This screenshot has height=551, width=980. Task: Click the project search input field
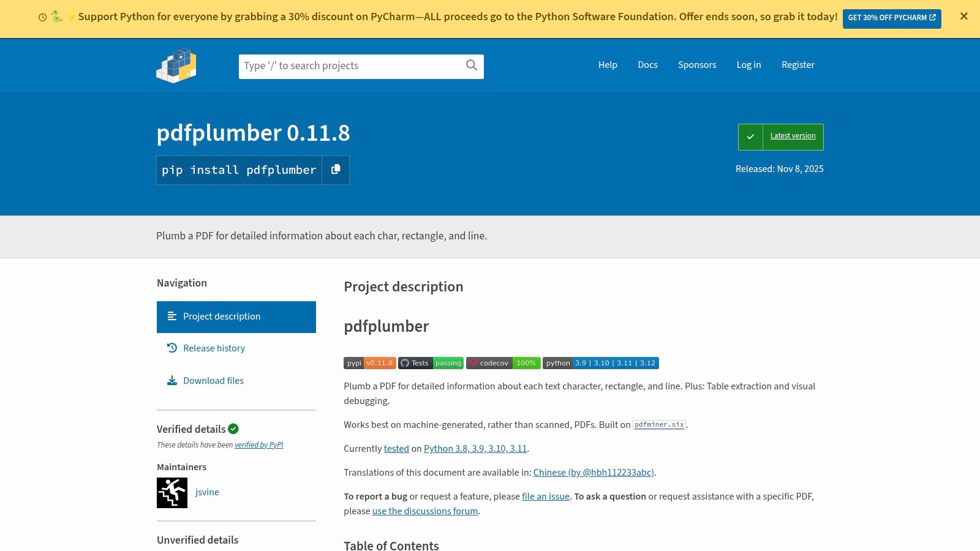pos(349,66)
